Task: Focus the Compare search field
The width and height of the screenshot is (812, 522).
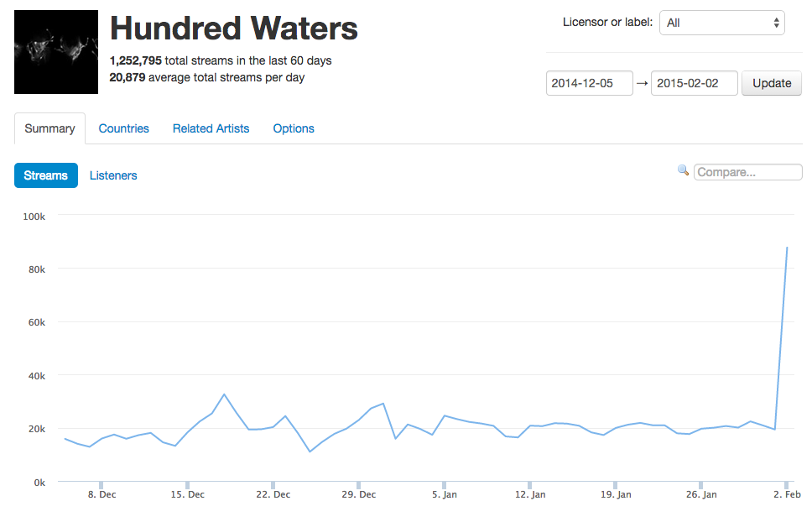Action: pyautogui.click(x=747, y=172)
